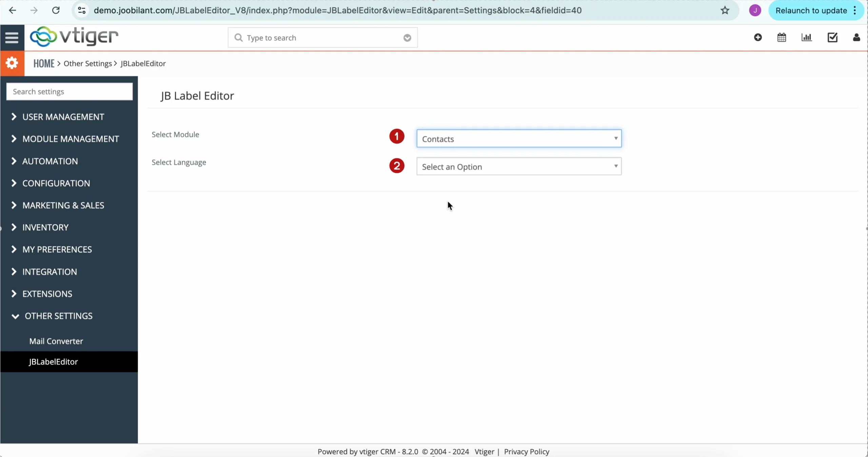This screenshot has width=868, height=457.
Task: Click the HOME breadcrumb link
Action: (44, 63)
